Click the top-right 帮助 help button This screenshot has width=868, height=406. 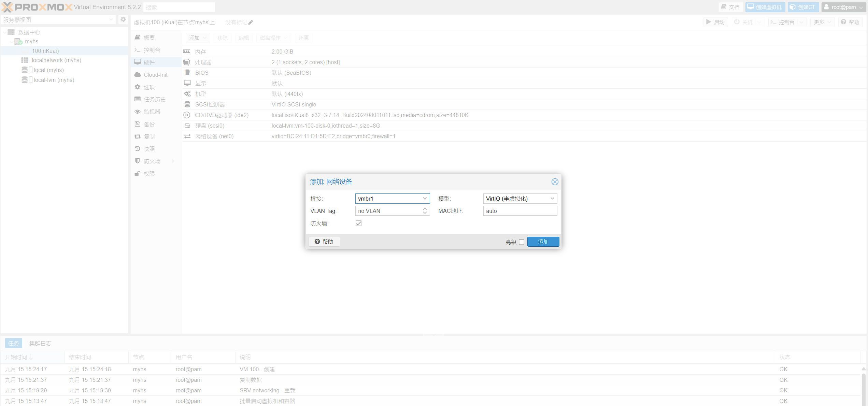coord(850,22)
